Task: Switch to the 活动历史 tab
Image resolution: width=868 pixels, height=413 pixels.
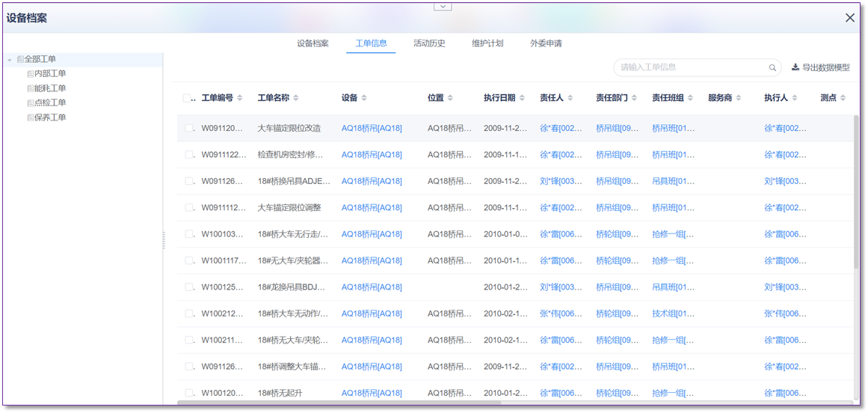Action: coord(429,43)
